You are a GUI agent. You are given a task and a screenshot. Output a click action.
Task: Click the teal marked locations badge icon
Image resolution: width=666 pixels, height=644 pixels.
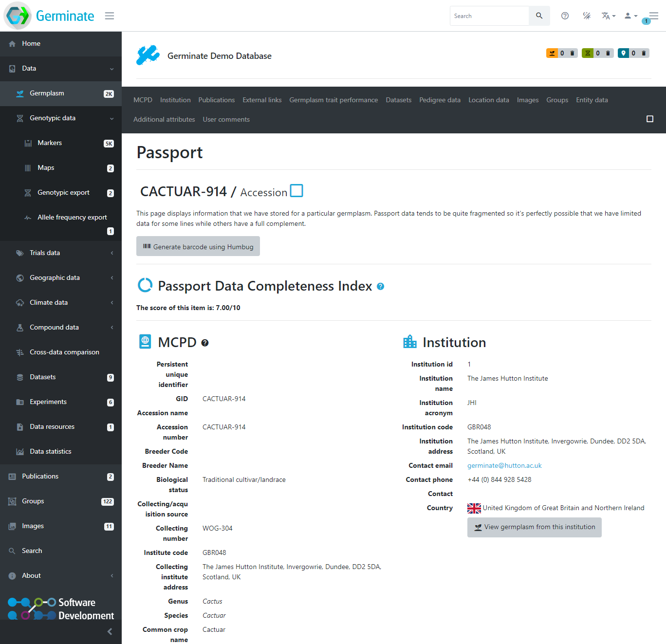coord(623,53)
